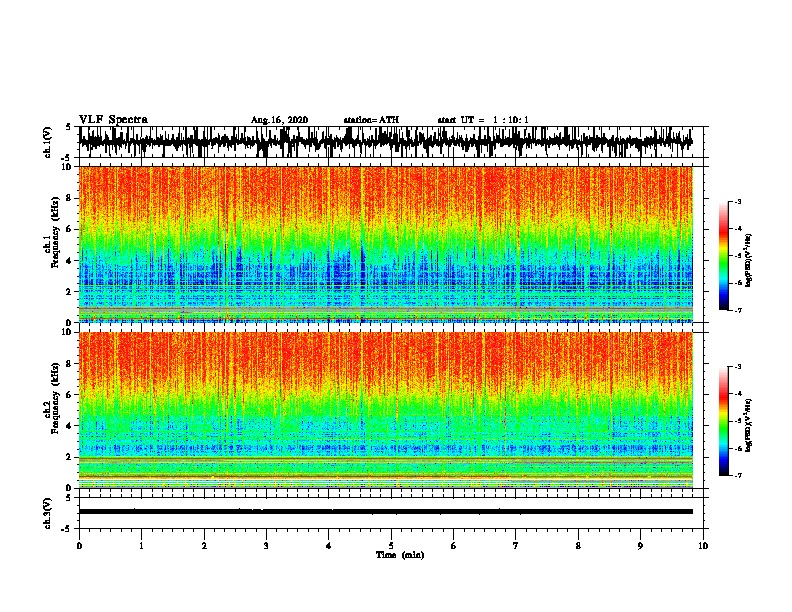Click the ch.1 Frequency (kHz) axis label
This screenshot has width=792, height=612.
point(51,232)
